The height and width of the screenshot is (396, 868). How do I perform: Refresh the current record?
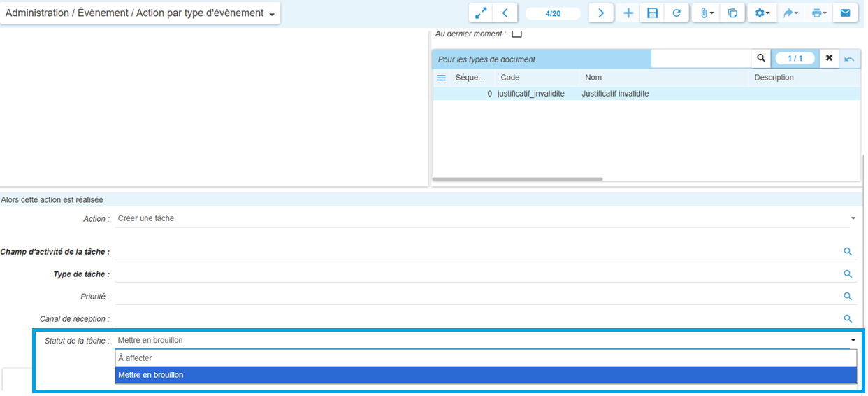coord(676,13)
